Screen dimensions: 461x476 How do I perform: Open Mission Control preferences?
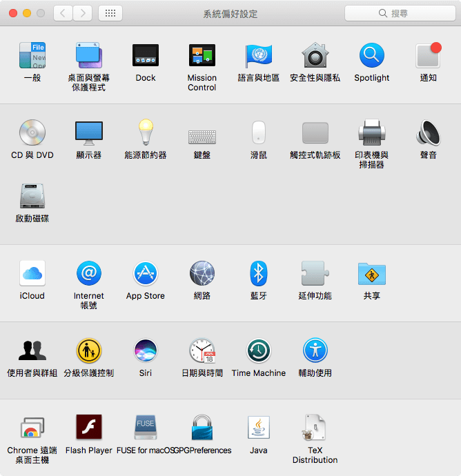(202, 55)
